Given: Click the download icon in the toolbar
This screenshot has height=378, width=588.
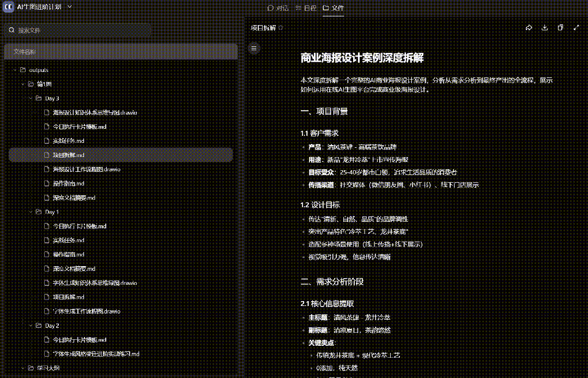Looking at the screenshot, I should click(x=545, y=27).
